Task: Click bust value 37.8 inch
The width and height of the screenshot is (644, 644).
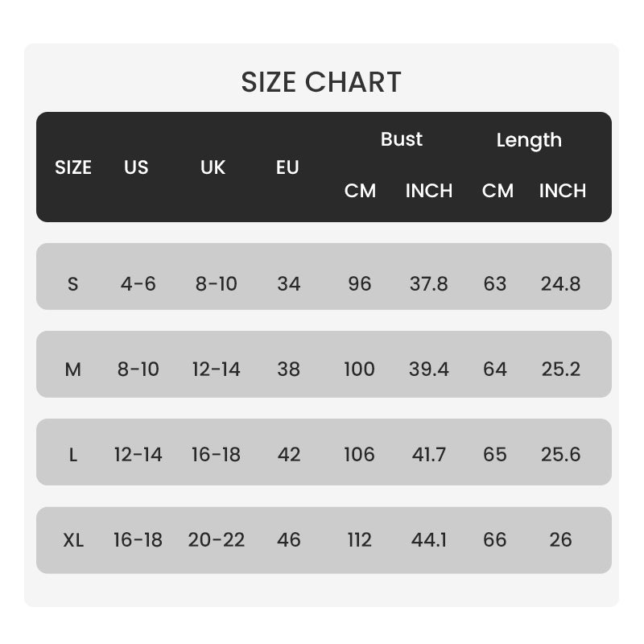Action: pos(428,284)
